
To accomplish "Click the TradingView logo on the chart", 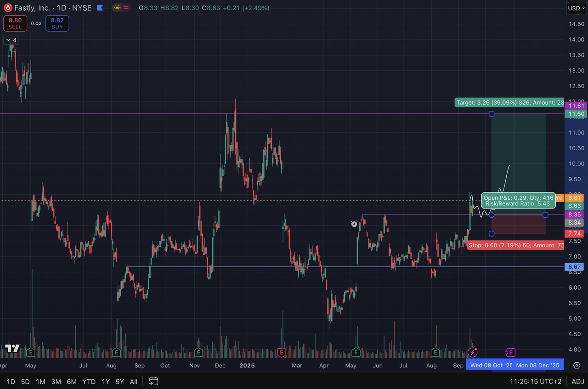I will coord(12,348).
